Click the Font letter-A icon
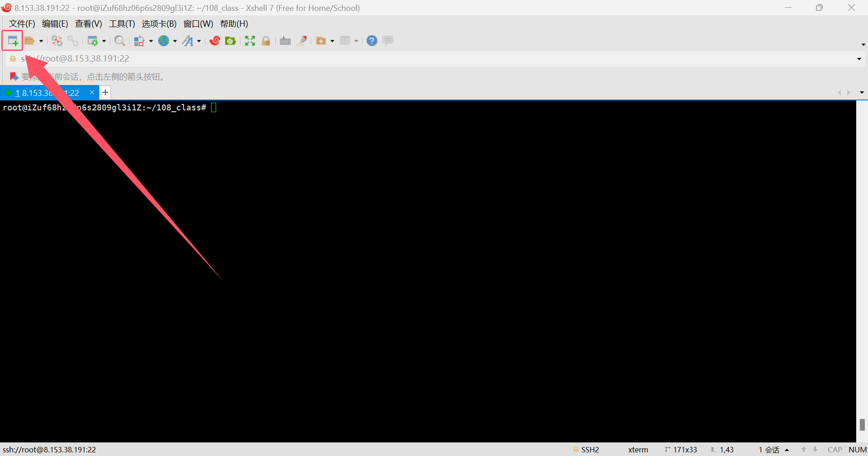The height and width of the screenshot is (456, 868). tap(188, 41)
